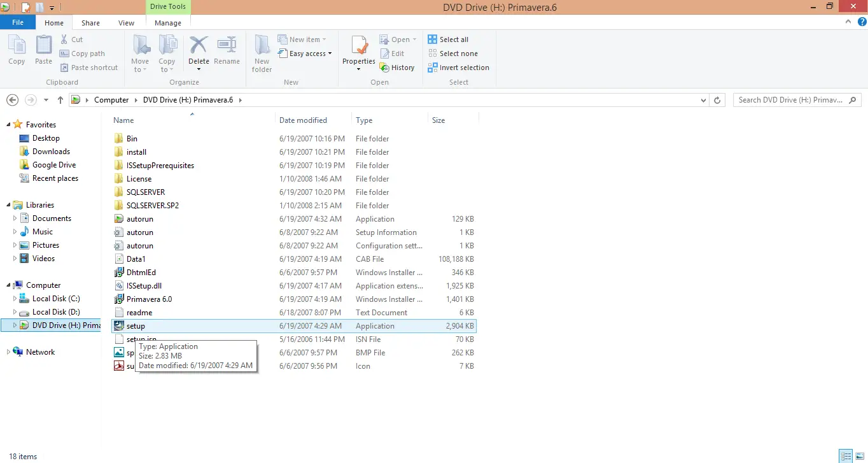Viewport: 868px width, 463px height.
Task: Click the up-one-level arrow icon
Action: [60, 100]
